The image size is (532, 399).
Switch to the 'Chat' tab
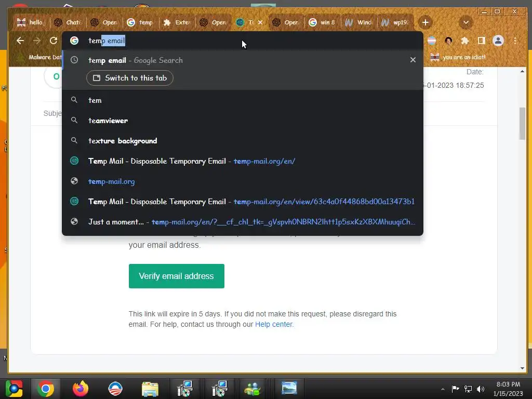(68, 22)
